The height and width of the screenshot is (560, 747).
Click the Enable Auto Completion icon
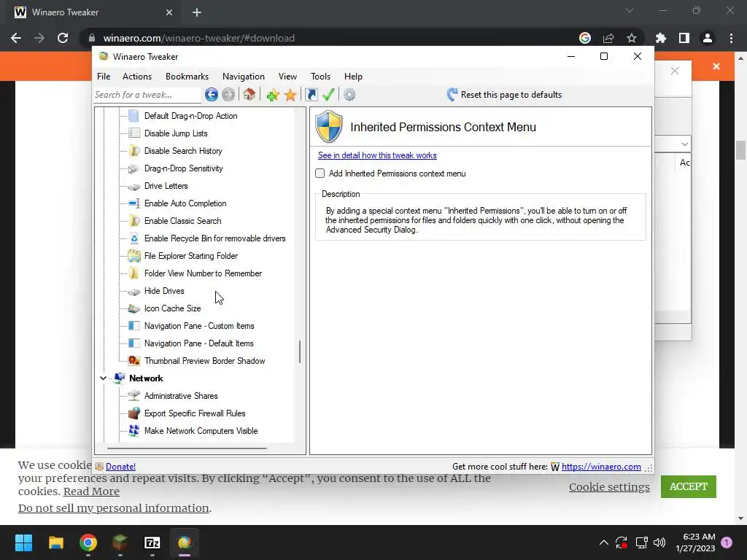pyautogui.click(x=134, y=203)
